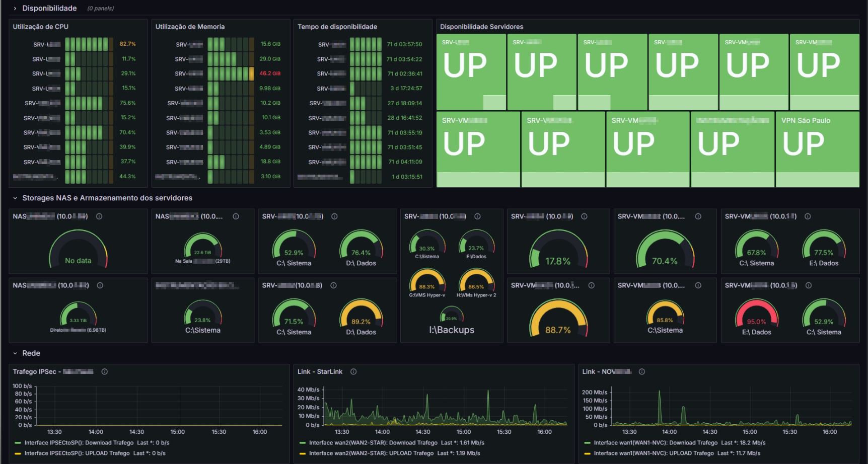Click the VPN São Paulo UP tile
Image resolution: width=868 pixels, height=464 pixels.
click(818, 146)
